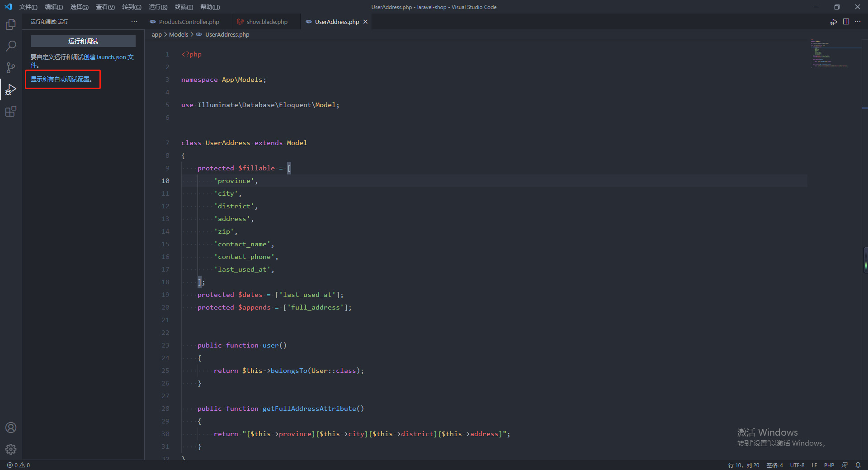Open the Search view icon

(x=10, y=46)
